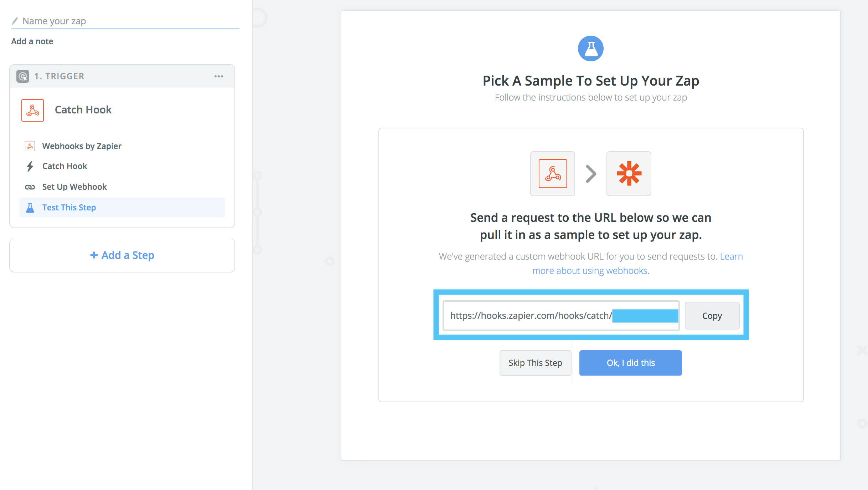Click the pencil icon beside Name your zap
The image size is (868, 490).
(x=14, y=21)
